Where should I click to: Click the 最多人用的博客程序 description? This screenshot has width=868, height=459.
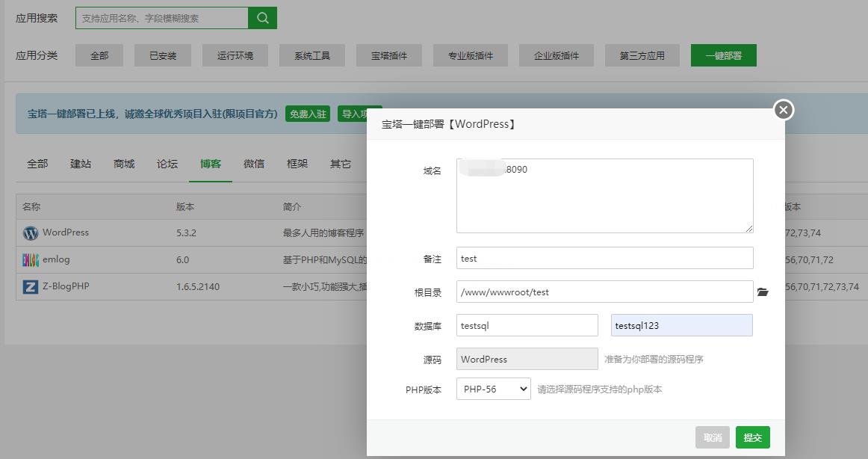click(x=323, y=233)
